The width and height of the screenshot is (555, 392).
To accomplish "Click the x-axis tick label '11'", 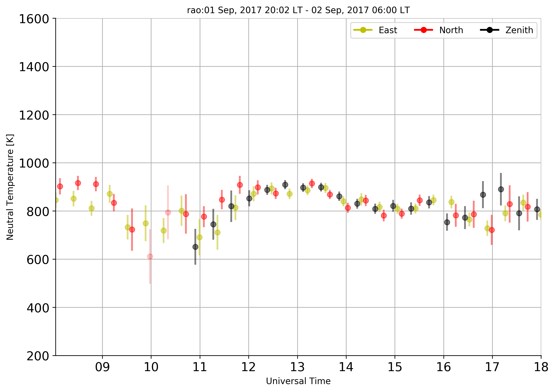I will [200, 367].
